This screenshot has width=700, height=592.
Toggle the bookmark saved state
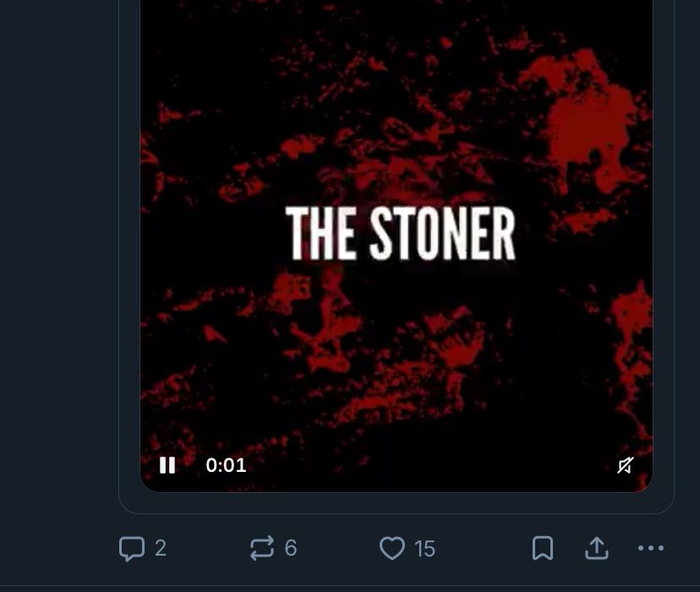(x=542, y=548)
